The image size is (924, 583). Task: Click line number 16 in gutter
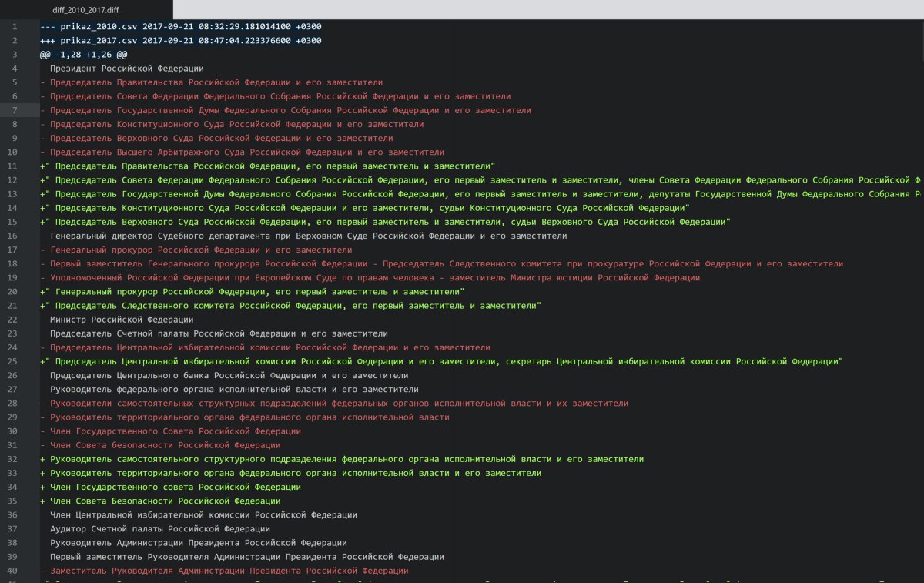tap(13, 236)
